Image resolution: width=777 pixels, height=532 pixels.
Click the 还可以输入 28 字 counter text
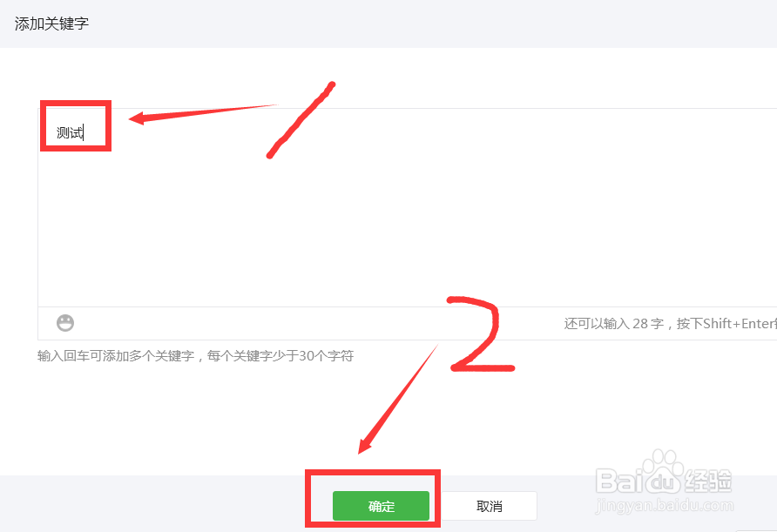(x=613, y=323)
